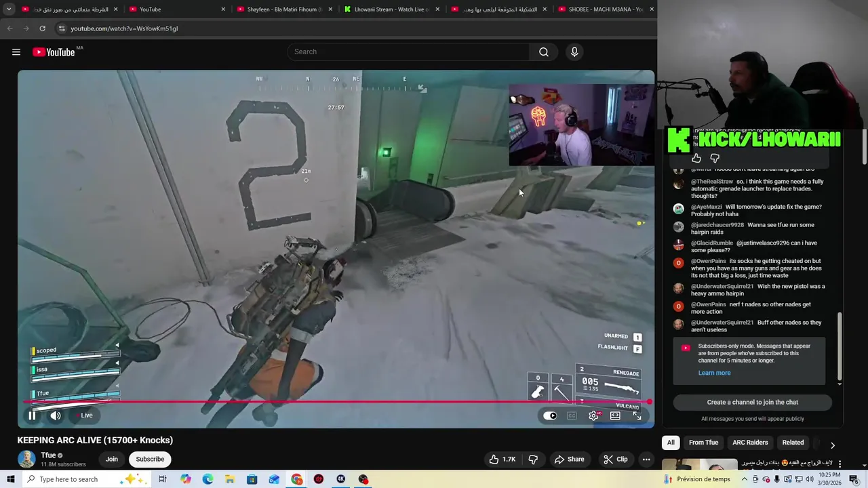View site information icon in address bar
This screenshot has width=868, height=488.
[x=62, y=28]
